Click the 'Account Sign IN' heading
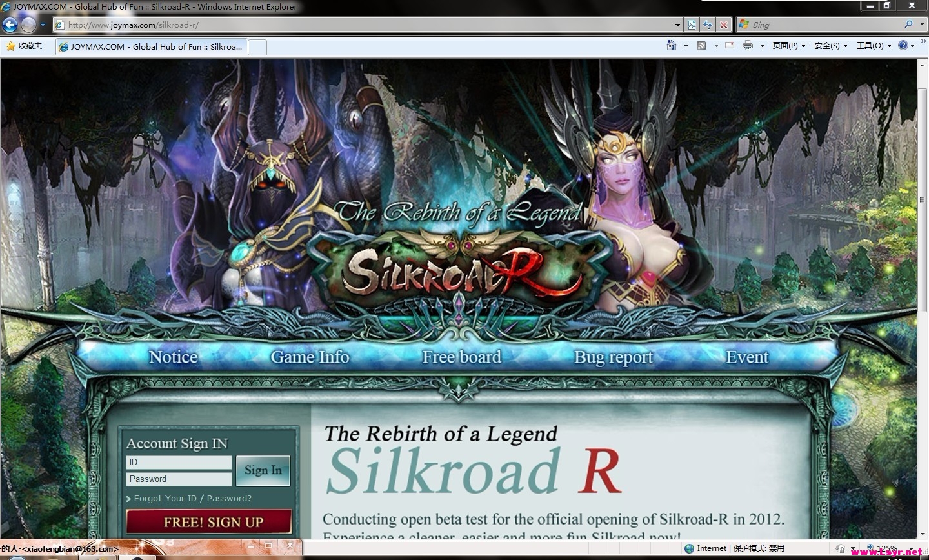This screenshot has height=560, width=929. 177,443
